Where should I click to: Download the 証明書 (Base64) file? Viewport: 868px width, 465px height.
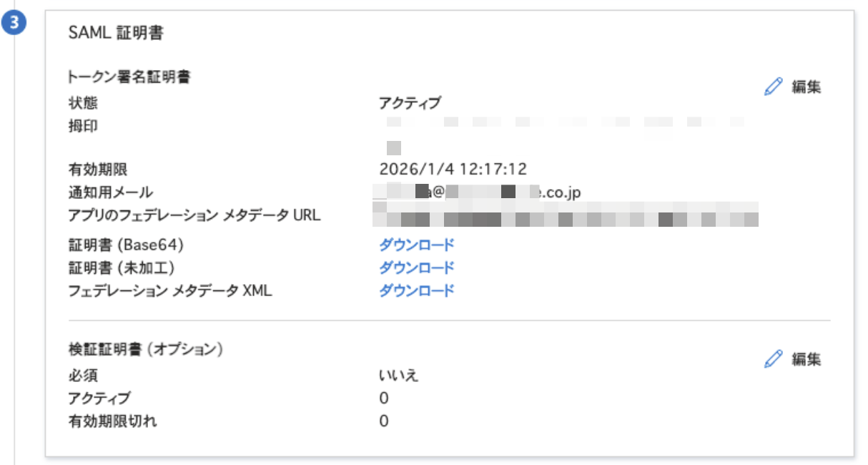[416, 245]
